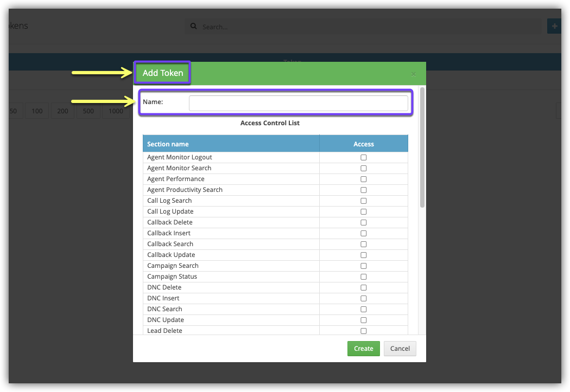Screen dimensions: 570x392
Task: Select the 500 page size button
Action: [x=88, y=111]
